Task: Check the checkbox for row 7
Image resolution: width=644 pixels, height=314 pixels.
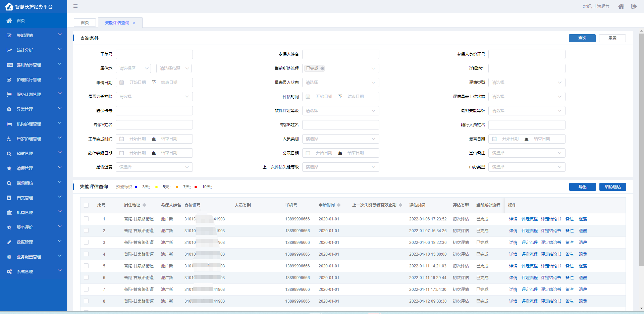Action: coord(86,289)
